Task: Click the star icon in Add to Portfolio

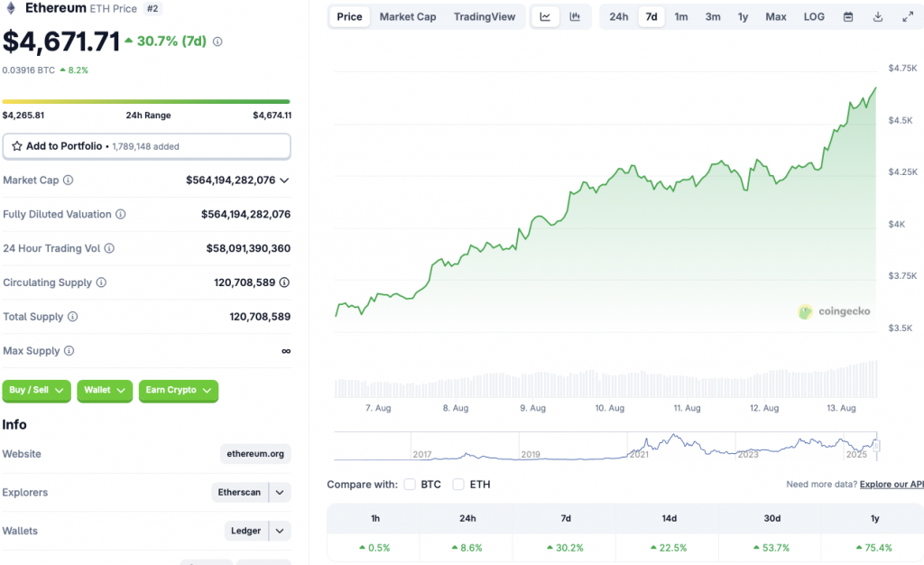Action: click(17, 146)
